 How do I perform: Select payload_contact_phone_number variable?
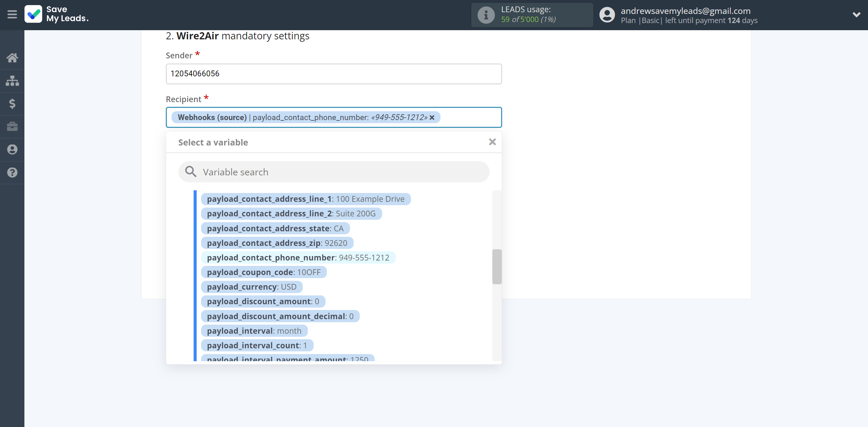click(298, 257)
